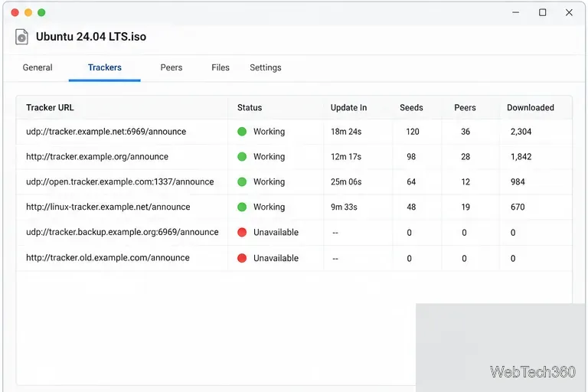Click peers value 12
This screenshot has width=588, height=392.
(465, 182)
